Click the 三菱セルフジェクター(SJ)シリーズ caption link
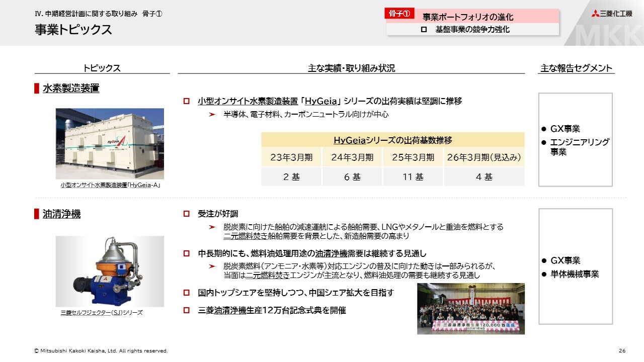644x362 pixels. [101, 313]
